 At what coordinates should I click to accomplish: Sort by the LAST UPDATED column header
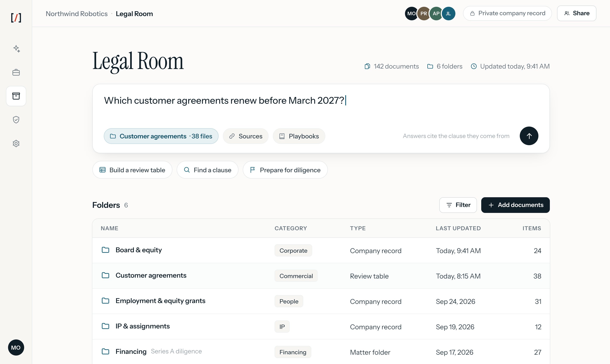click(458, 228)
